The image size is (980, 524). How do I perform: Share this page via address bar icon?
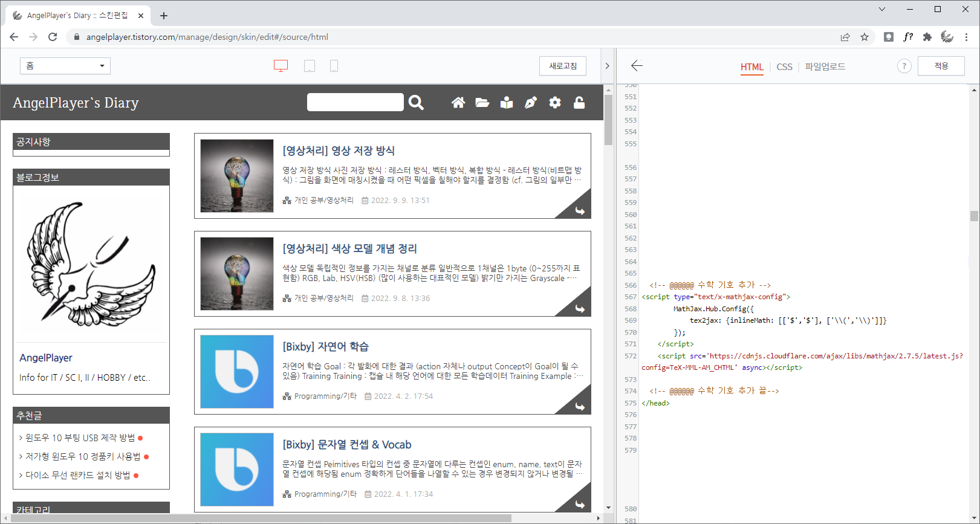pyautogui.click(x=845, y=37)
